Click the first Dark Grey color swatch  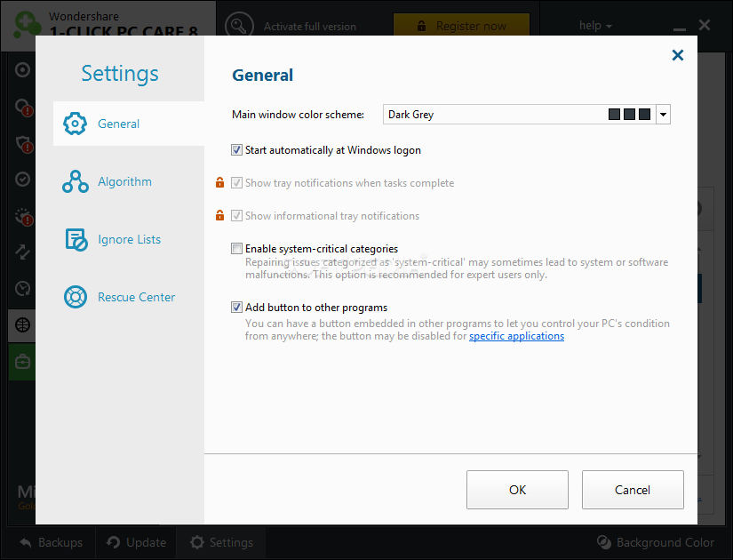point(614,114)
